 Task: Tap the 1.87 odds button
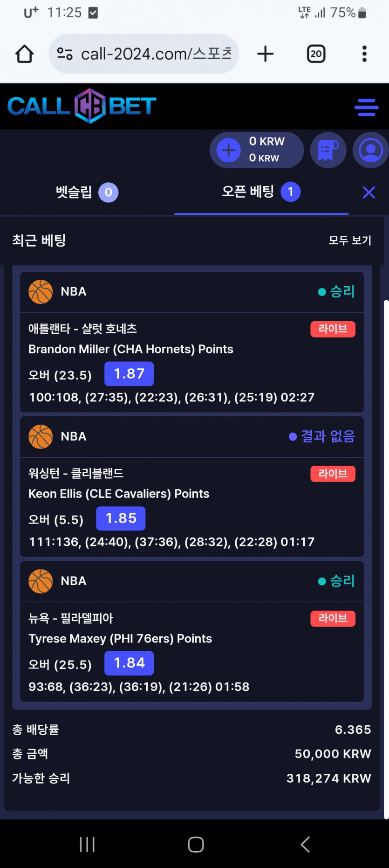coord(129,374)
